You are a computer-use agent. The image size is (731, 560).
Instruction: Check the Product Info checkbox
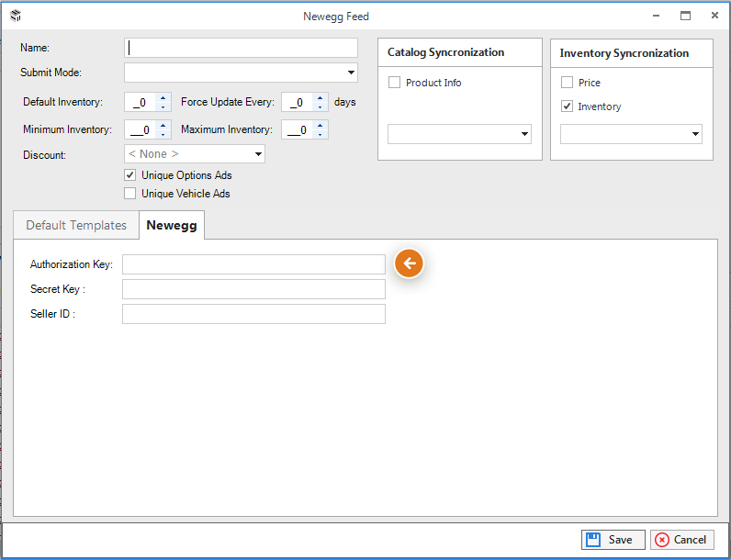[394, 83]
